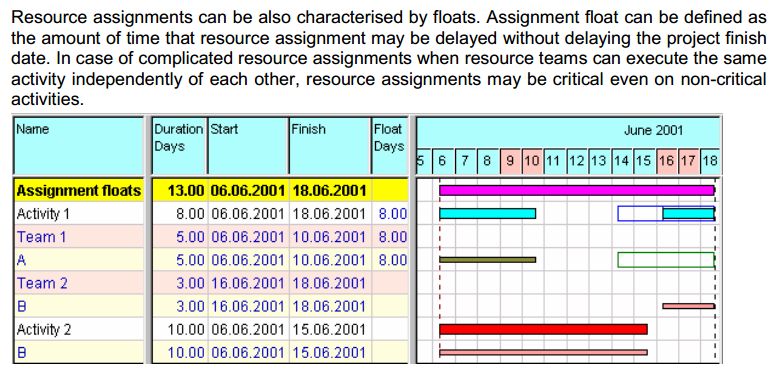Click Activity 1 float value 8.00

click(x=392, y=214)
